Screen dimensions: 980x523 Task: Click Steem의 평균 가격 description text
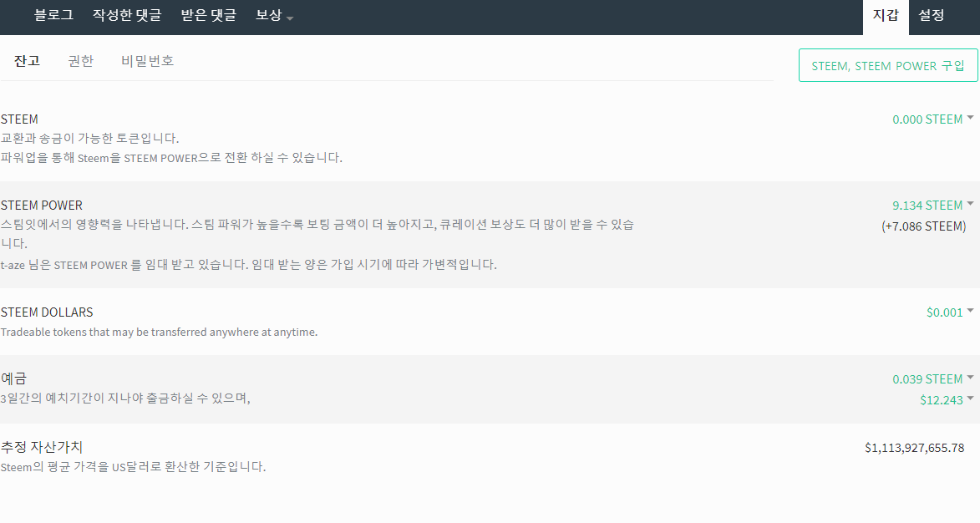[133, 466]
